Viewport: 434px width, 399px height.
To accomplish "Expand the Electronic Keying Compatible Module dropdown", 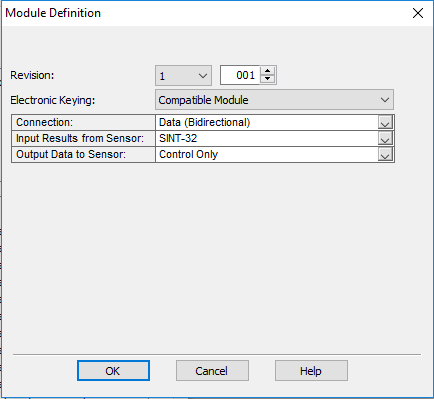I will pos(274,100).
